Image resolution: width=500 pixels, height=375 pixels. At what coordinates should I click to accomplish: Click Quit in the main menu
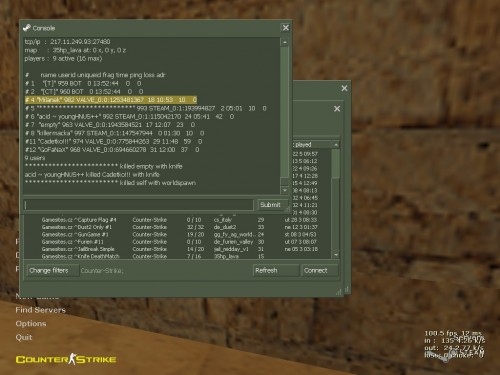(24, 337)
